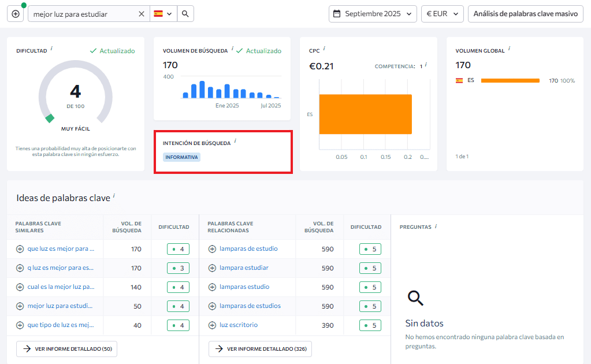Image resolution: width=591 pixels, height=364 pixels.
Task: Open keyword link 'que tipo de luz es mej...'
Action: (x=61, y=325)
